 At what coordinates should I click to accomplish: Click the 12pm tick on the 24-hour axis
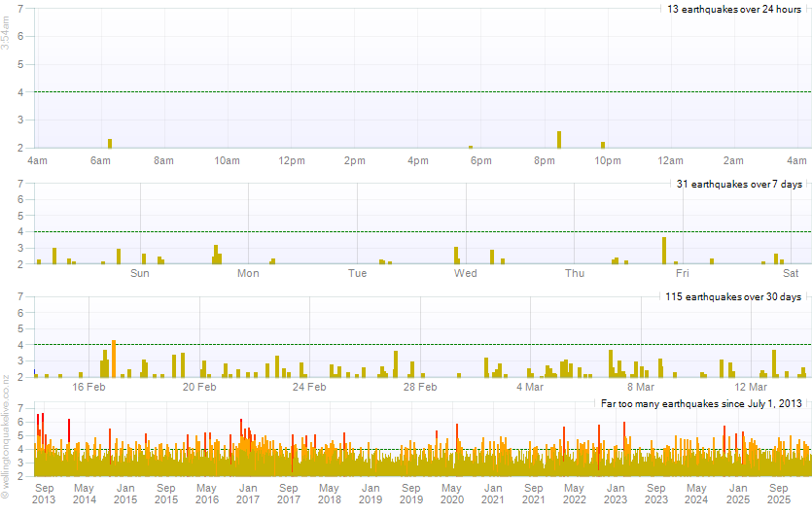(x=292, y=160)
